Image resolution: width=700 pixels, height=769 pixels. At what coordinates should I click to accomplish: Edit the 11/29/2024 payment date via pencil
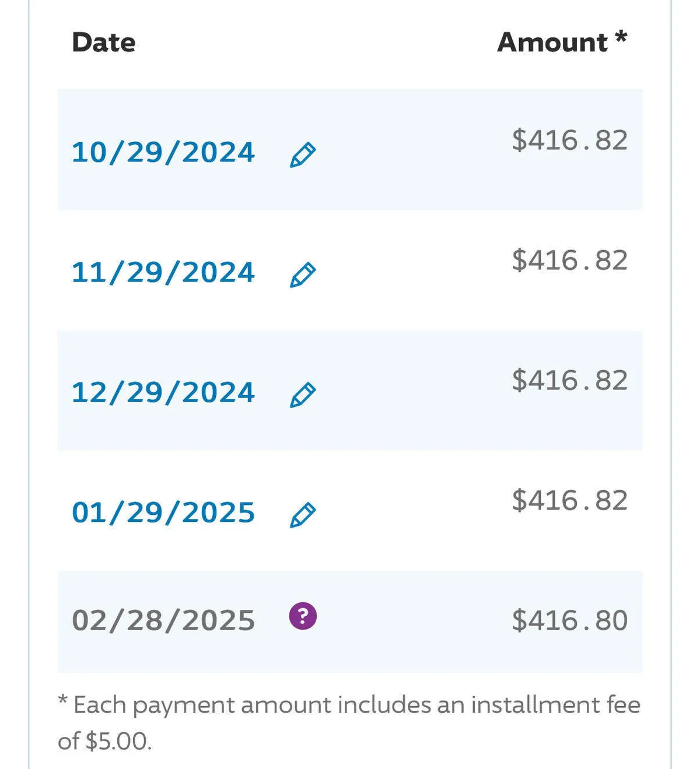click(303, 275)
